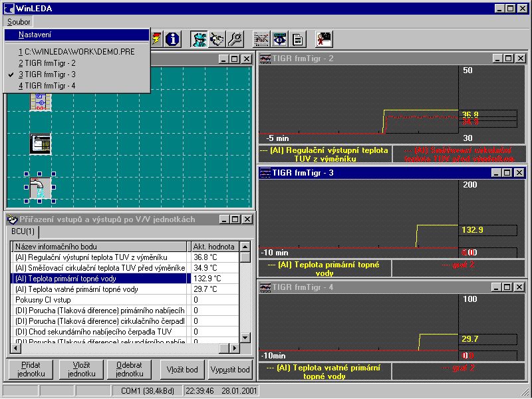Open the trend graph toolbar icon

pyautogui.click(x=261, y=39)
